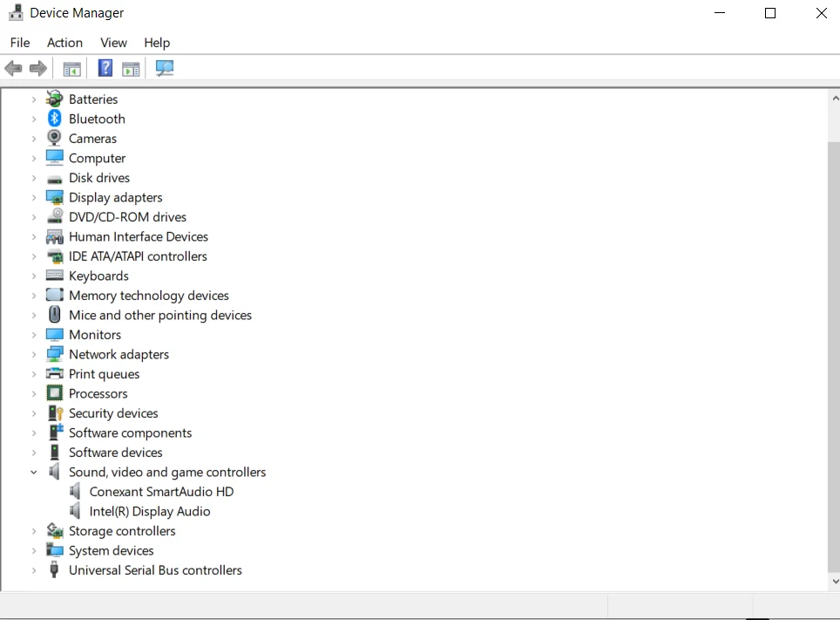Click the IDE ATA/ATAPI controllers icon
This screenshot has width=840, height=620.
coord(54,256)
